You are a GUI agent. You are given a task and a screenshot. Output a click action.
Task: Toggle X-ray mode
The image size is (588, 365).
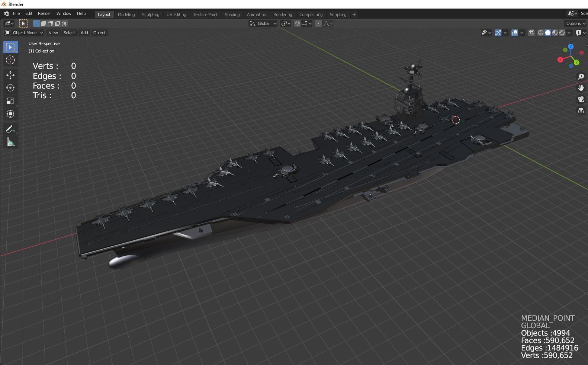[x=531, y=33]
